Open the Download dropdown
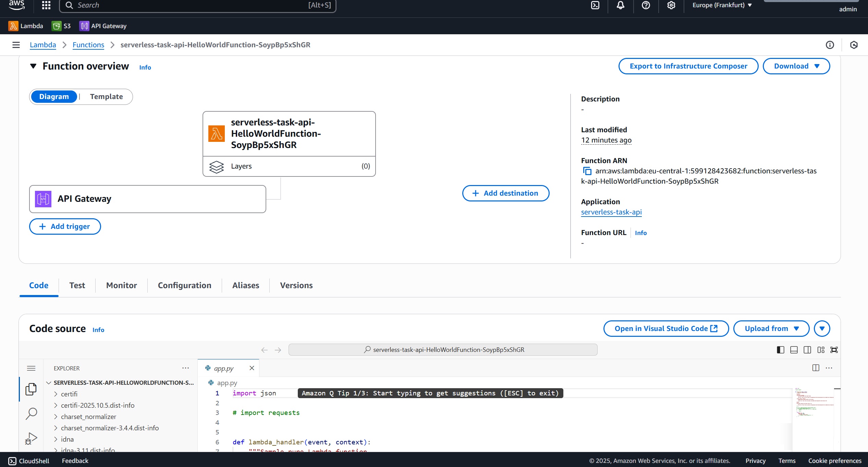 (796, 66)
